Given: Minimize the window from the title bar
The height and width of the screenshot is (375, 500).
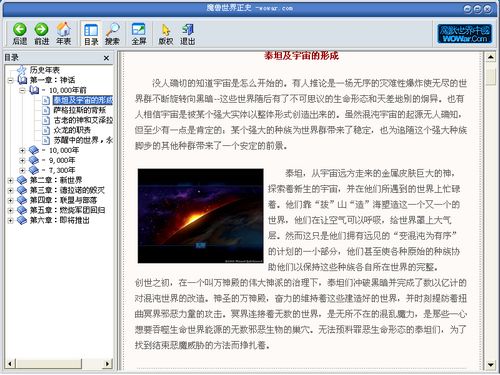Looking at the screenshot, I should [467, 9].
